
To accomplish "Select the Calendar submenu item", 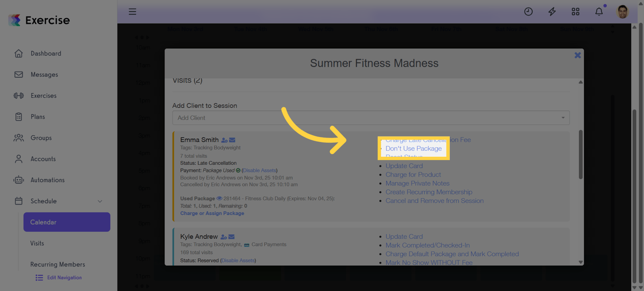I will coord(67,222).
